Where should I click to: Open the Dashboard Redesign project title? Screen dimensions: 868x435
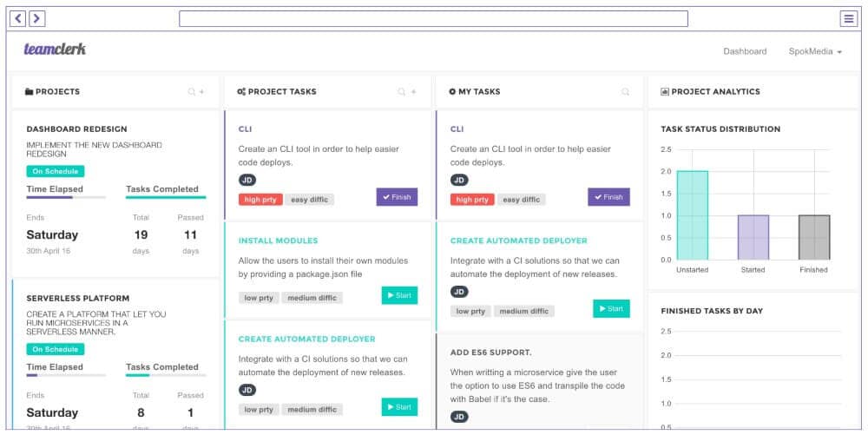pos(76,129)
